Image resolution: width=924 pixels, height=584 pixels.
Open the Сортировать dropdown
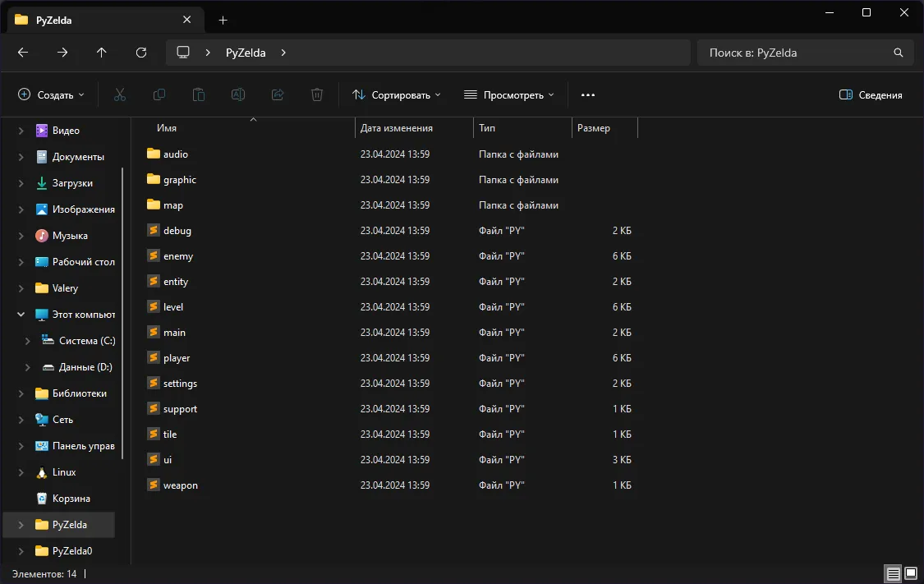pos(397,95)
